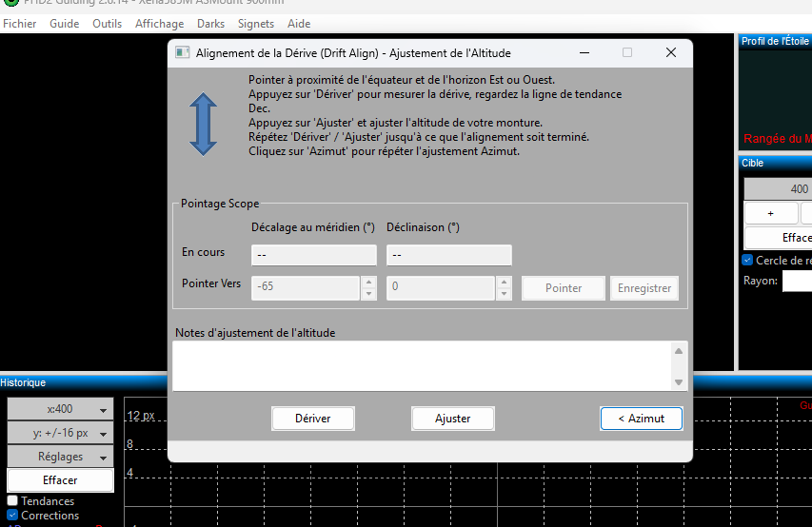Increase the Pointer Vers declination value
812x527 pixels.
504,283
